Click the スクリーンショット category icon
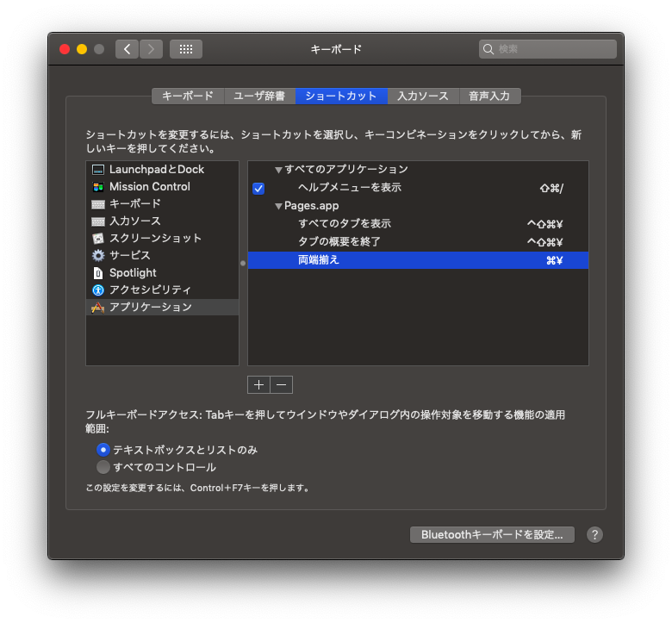672x623 pixels. 97,239
